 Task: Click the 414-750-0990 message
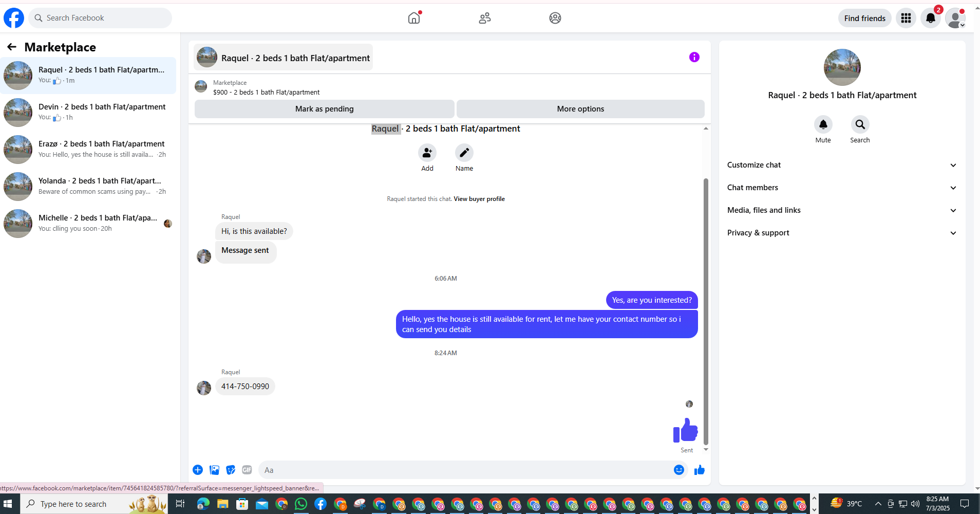[245, 387]
